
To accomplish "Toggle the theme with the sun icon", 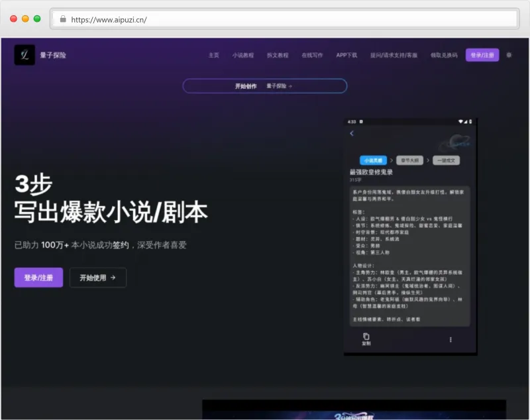I will tap(508, 56).
